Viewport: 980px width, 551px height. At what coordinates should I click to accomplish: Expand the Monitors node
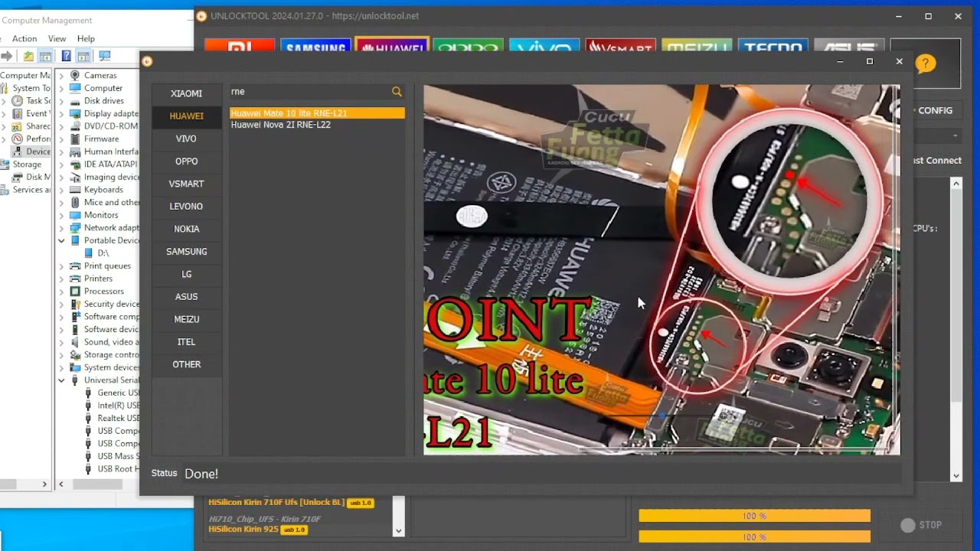click(61, 215)
